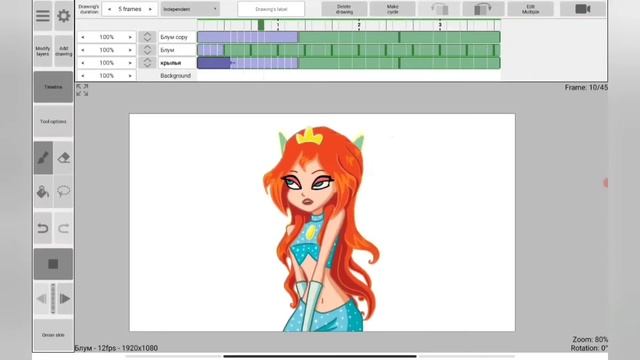The width and height of the screenshot is (640, 360).
Task: Click the frame scrub slider between arrows
Action: [53, 299]
